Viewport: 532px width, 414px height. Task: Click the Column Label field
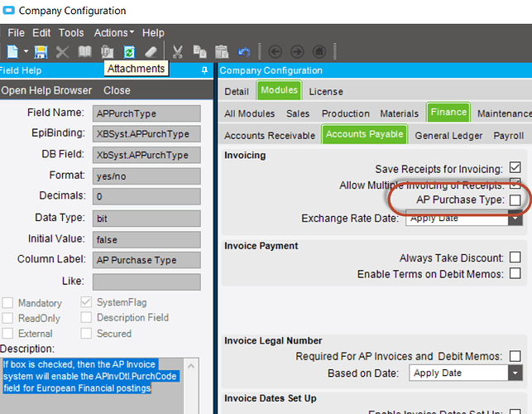[x=146, y=260]
